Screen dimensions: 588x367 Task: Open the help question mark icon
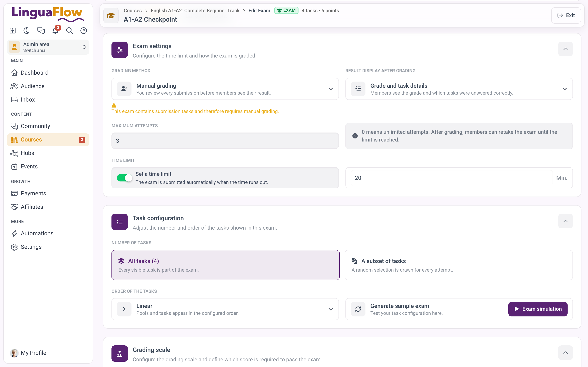[x=84, y=31]
